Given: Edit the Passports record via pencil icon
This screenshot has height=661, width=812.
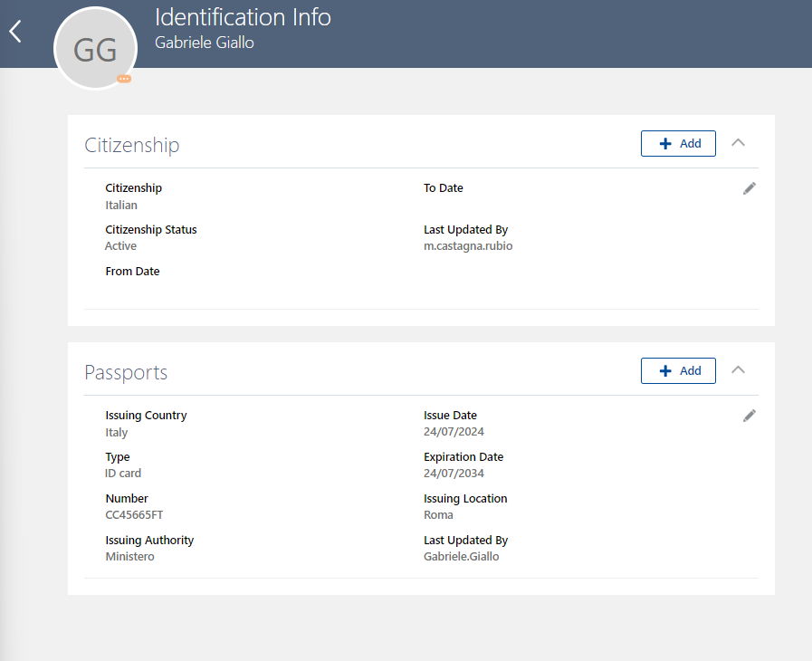Looking at the screenshot, I should coord(749,415).
